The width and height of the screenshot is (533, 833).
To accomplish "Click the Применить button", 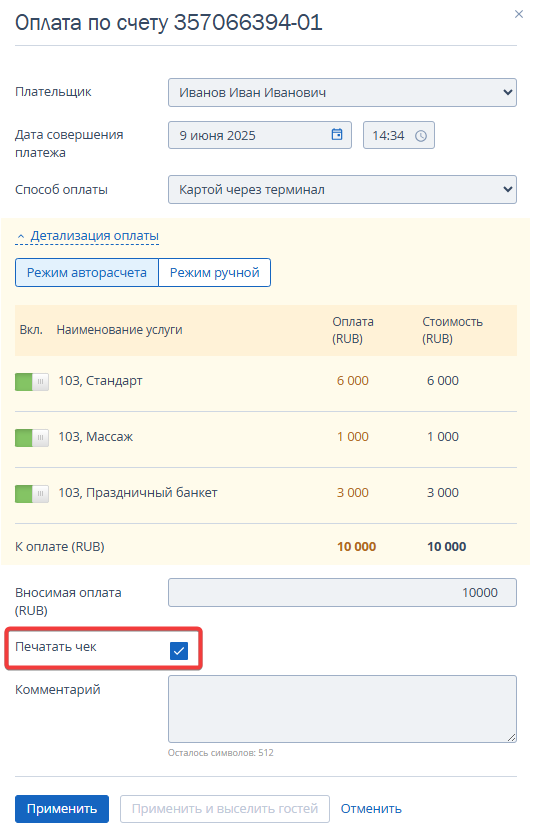I will click(62, 809).
